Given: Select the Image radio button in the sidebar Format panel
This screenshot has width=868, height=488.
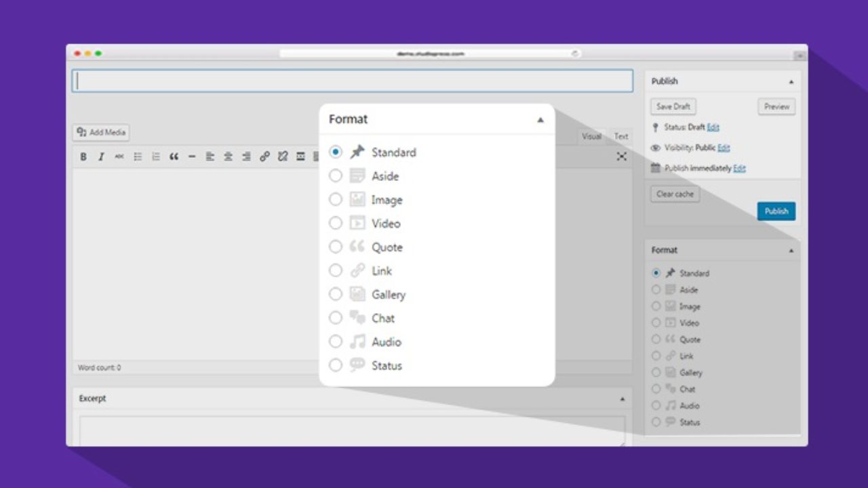Looking at the screenshot, I should point(656,306).
